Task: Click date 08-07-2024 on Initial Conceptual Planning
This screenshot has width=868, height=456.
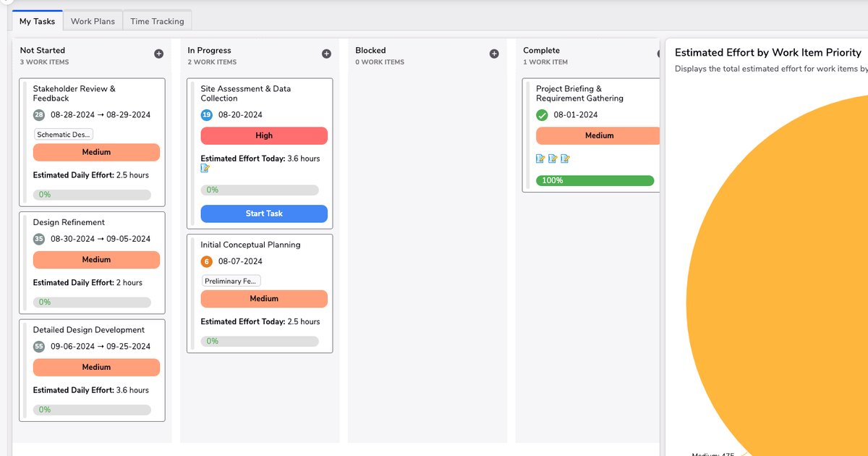Action: tap(240, 261)
